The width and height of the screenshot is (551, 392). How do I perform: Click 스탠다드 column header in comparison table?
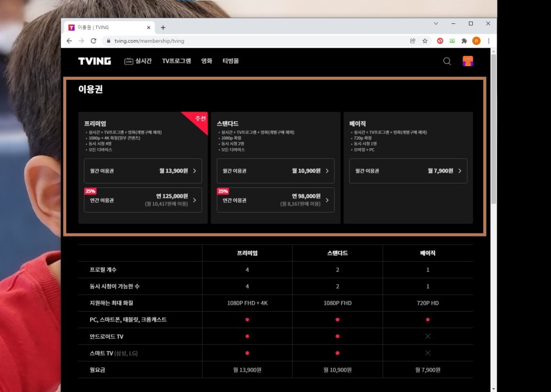point(337,253)
